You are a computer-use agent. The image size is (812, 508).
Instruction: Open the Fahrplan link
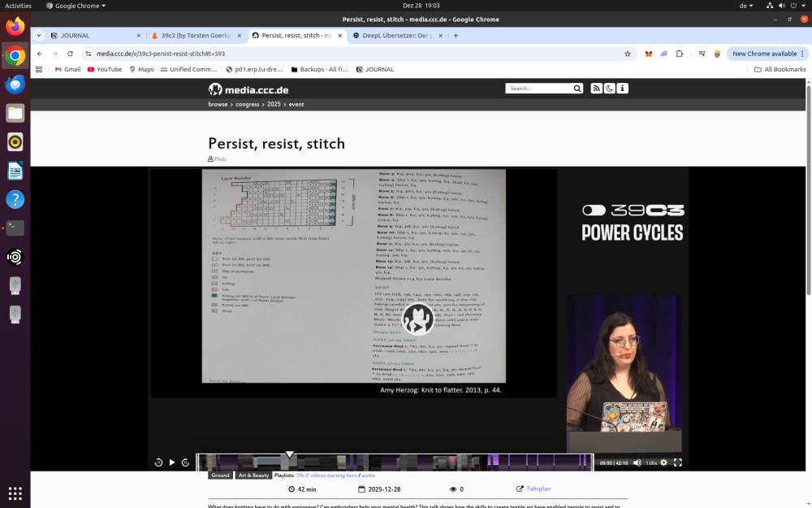pyautogui.click(x=538, y=489)
